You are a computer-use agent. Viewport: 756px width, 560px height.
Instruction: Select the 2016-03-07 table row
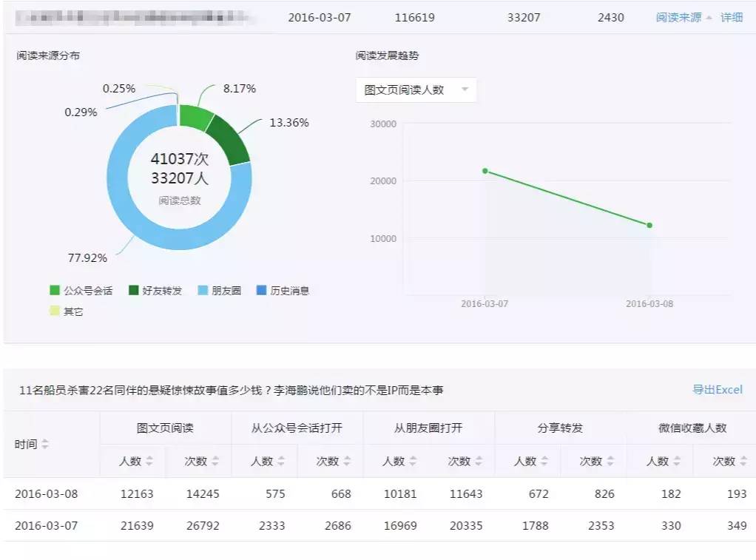pos(379,525)
